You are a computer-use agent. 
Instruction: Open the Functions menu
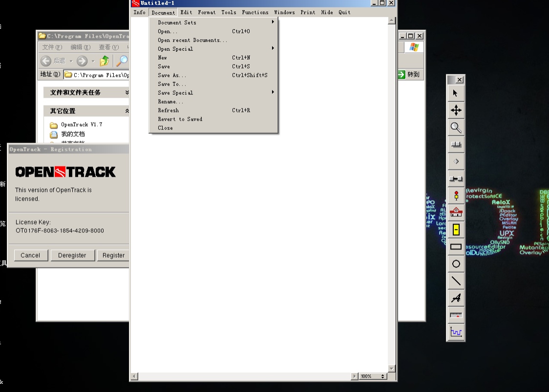point(255,12)
